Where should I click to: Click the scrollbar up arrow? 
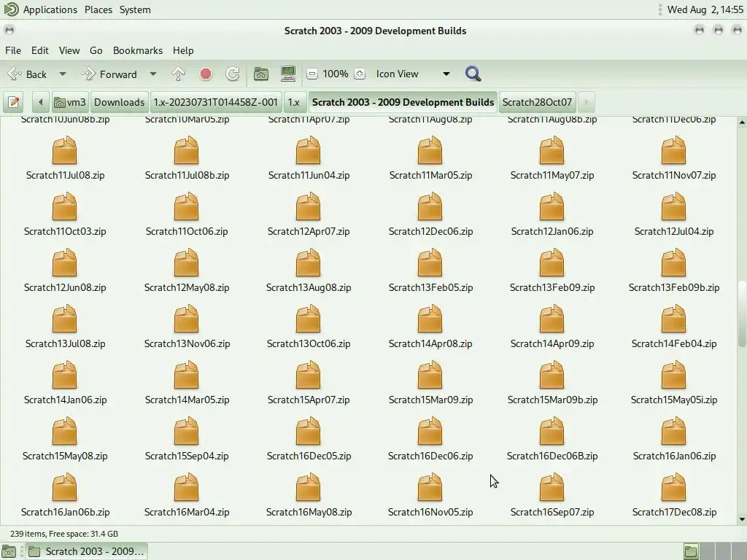(742, 122)
